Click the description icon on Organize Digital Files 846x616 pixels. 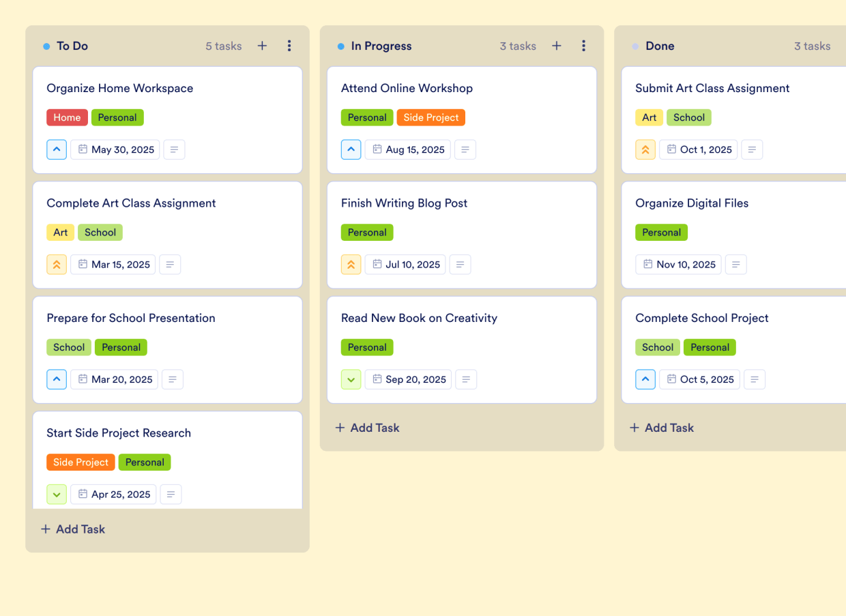[735, 264]
